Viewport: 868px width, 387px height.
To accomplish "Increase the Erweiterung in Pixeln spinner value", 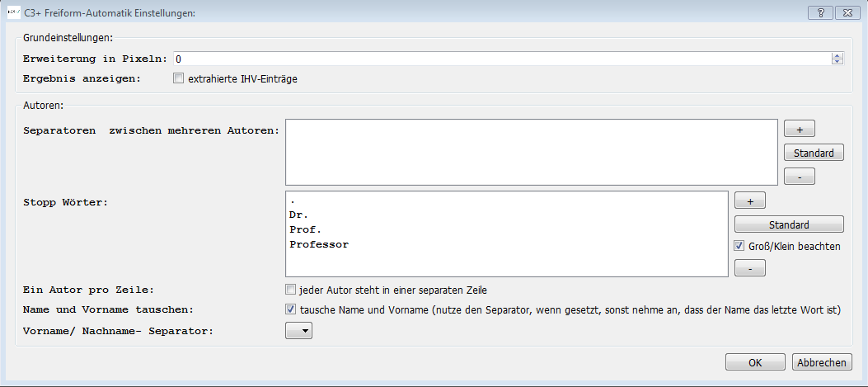I will [x=838, y=55].
